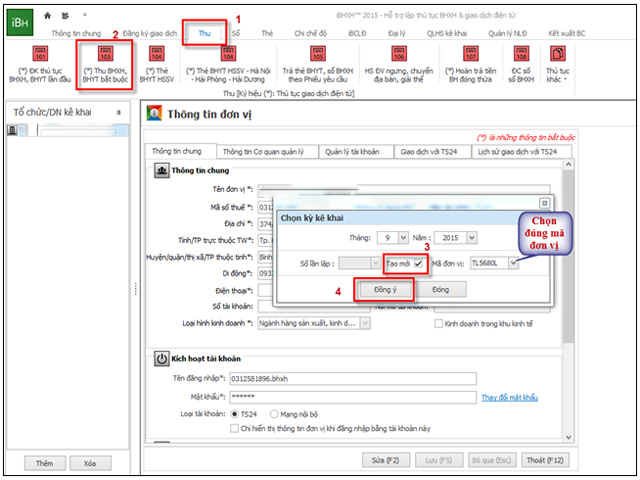Select 108 ĐC số sổ BHXH icon

pyautogui.click(x=520, y=56)
